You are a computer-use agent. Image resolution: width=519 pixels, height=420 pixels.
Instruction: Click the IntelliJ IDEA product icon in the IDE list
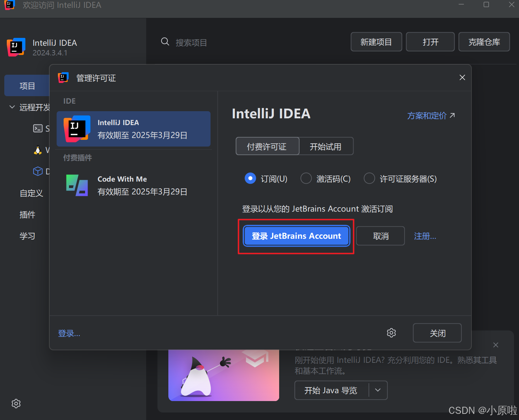tap(77, 129)
